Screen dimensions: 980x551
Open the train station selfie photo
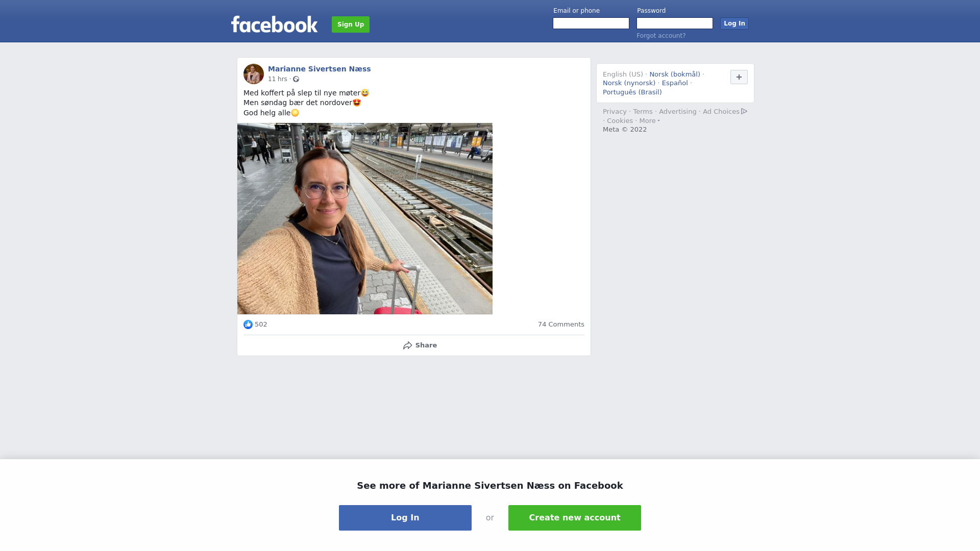coord(365,218)
